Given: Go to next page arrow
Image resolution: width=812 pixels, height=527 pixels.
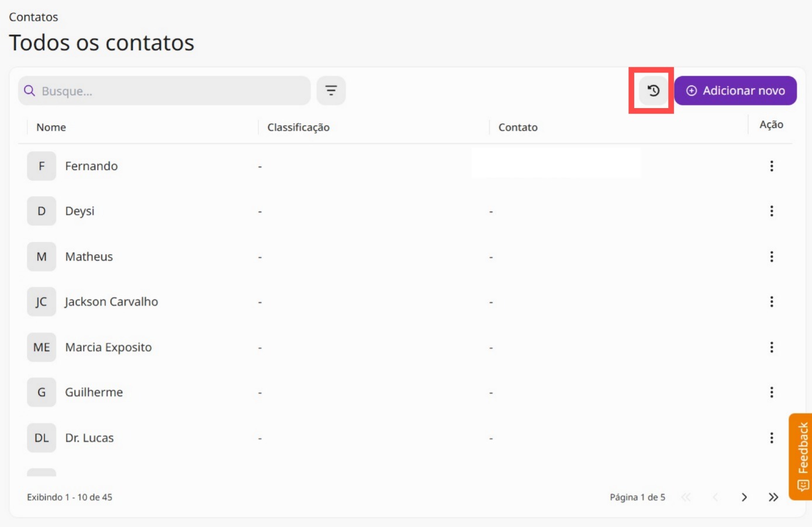Looking at the screenshot, I should [x=744, y=497].
